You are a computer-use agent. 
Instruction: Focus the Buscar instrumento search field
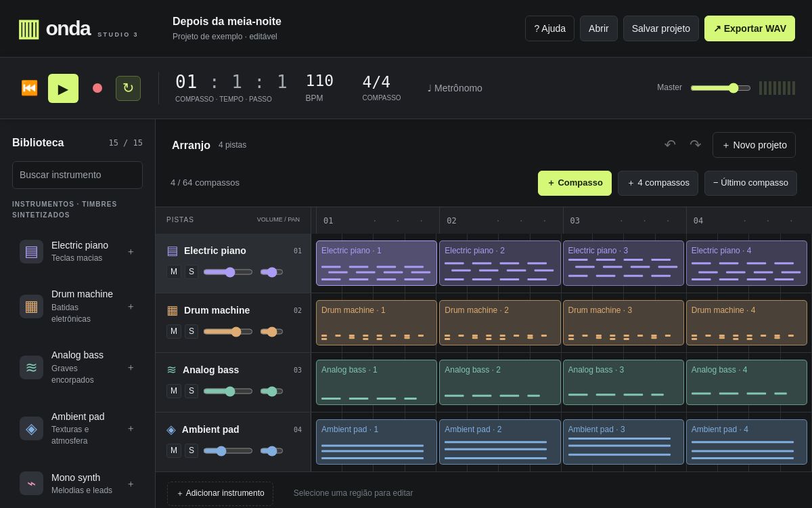[77, 175]
